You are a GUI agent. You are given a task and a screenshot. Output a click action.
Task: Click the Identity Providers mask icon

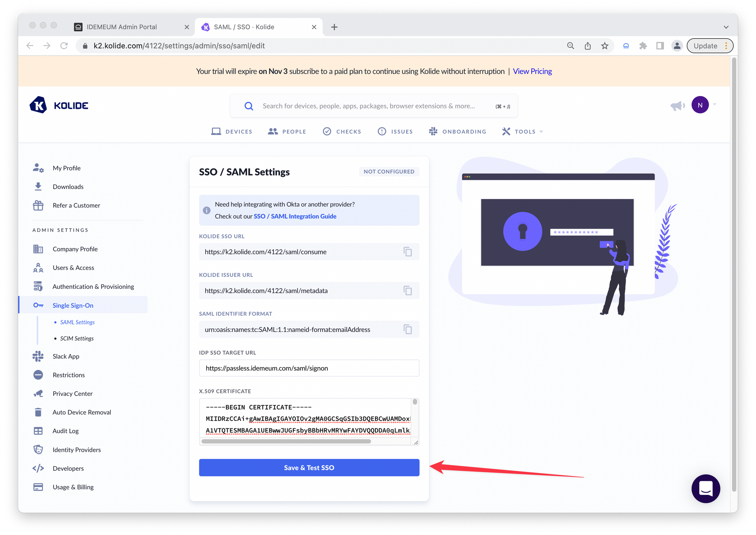tap(38, 450)
